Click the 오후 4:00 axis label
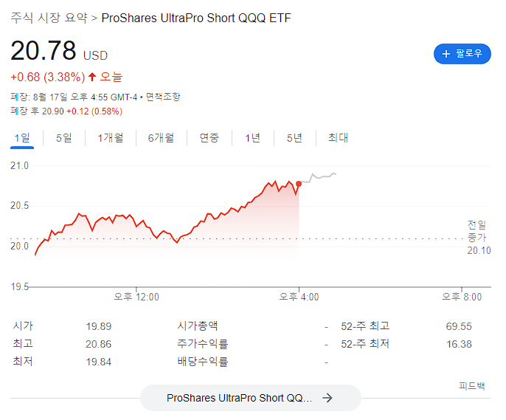The width and height of the screenshot is (506, 420). tap(299, 297)
